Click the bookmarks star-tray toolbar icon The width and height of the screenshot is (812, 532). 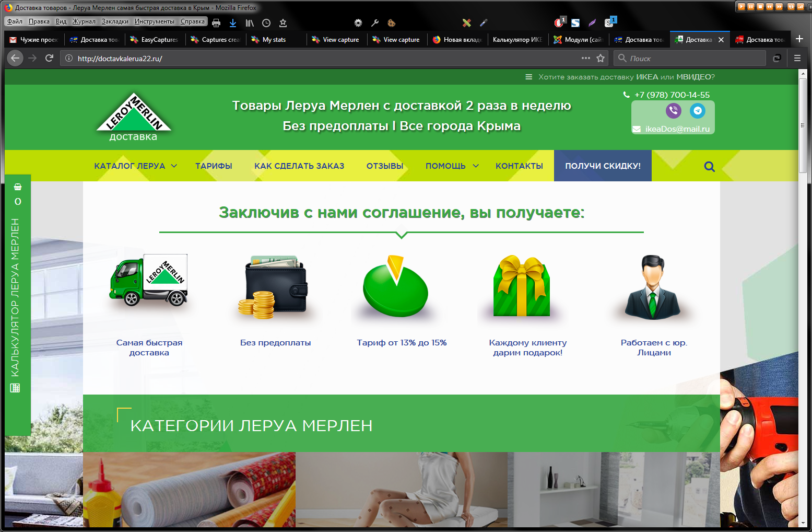pos(283,23)
